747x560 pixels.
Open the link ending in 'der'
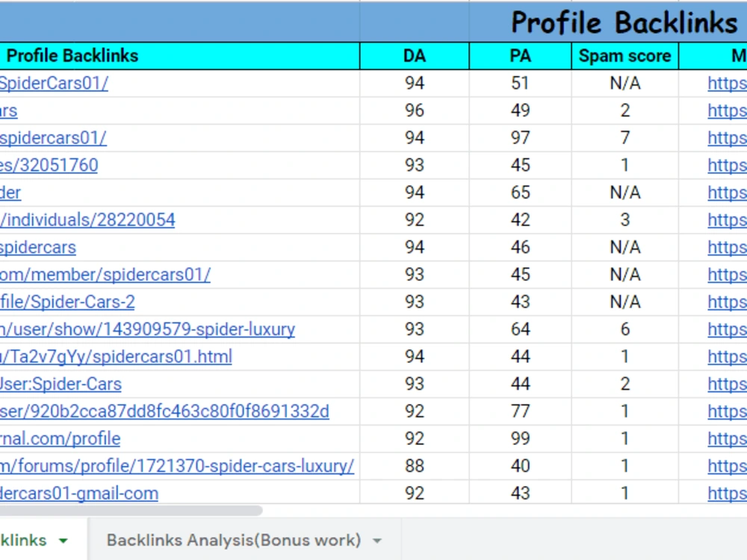[10, 193]
